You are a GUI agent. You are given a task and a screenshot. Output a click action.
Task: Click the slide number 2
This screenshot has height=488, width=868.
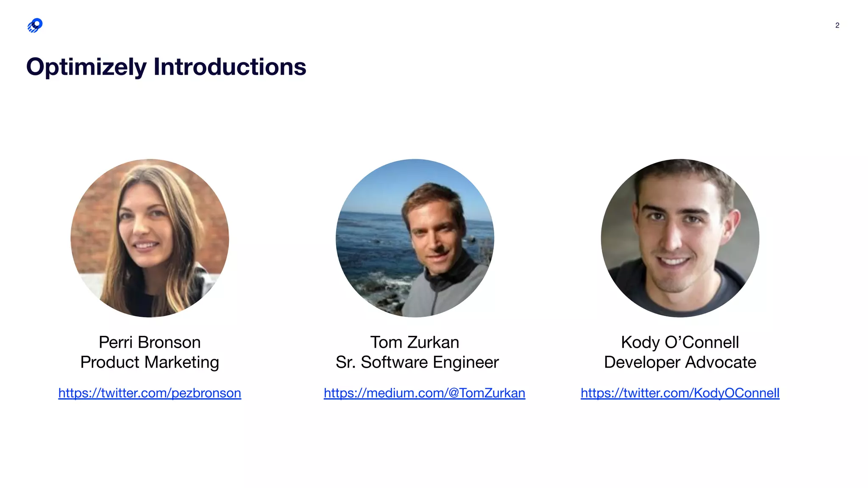point(837,25)
